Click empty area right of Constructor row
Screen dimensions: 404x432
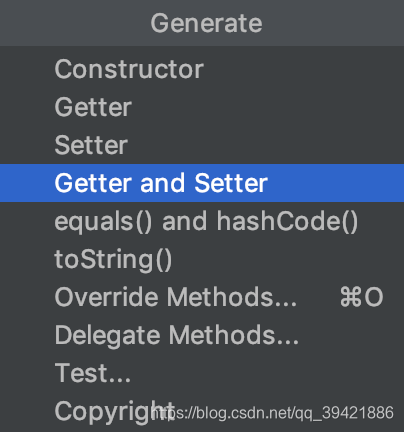(303, 69)
